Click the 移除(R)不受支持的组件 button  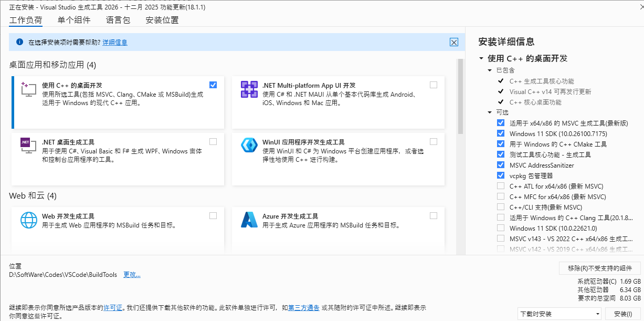click(599, 268)
